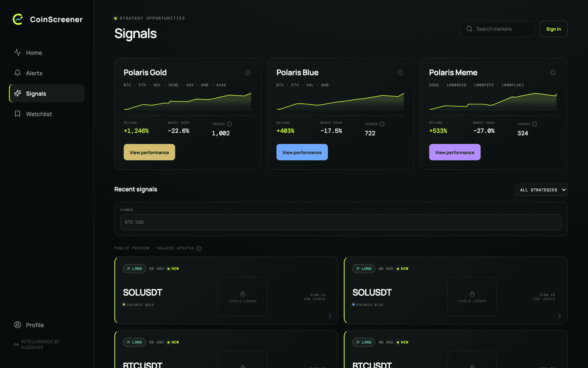Image resolution: width=588 pixels, height=368 pixels.
Task: Go to the Alerts page
Action: [x=47, y=73]
